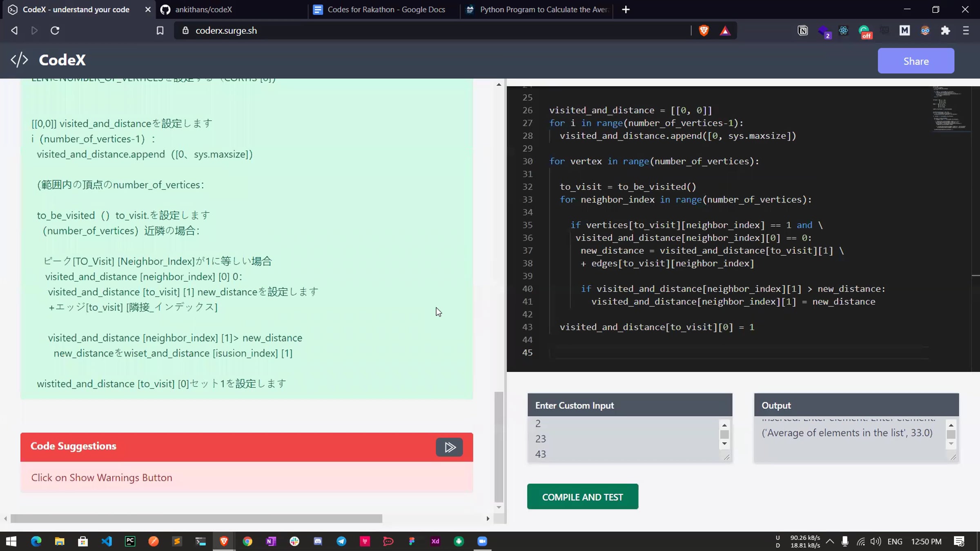980x551 pixels.
Task: Click the right arrow of the horizontal scrollbar
Action: (488, 519)
